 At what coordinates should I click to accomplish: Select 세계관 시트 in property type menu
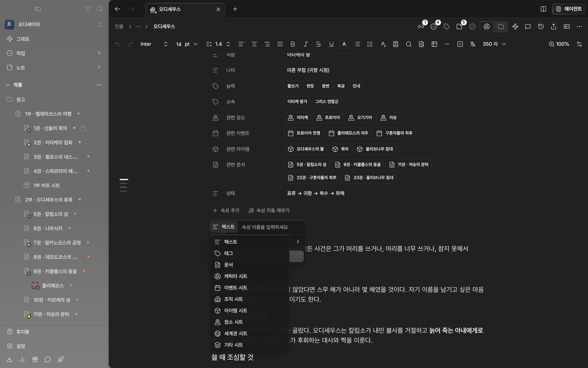[249, 333]
